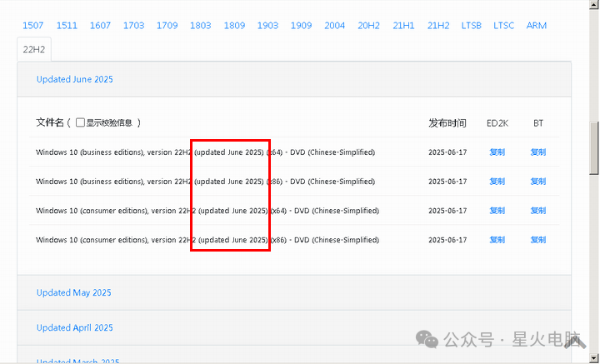
Task: Open the 20H2 version tab
Action: click(x=368, y=26)
